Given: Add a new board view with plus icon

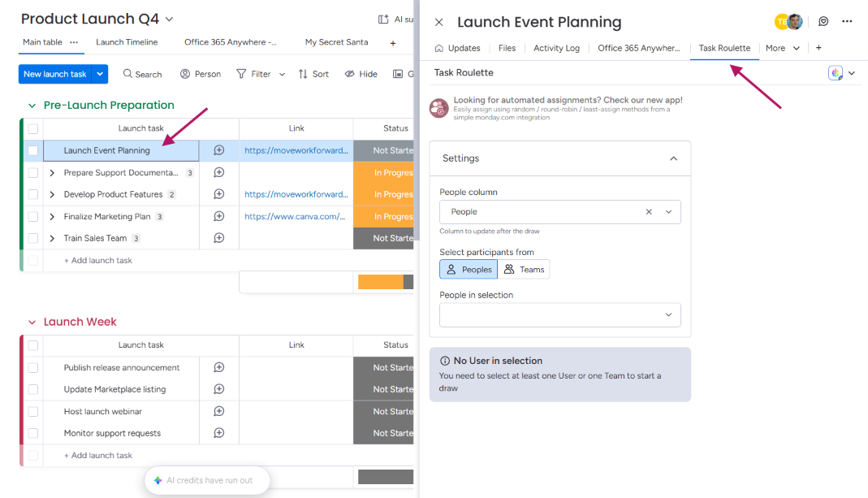Looking at the screenshot, I should tap(393, 43).
